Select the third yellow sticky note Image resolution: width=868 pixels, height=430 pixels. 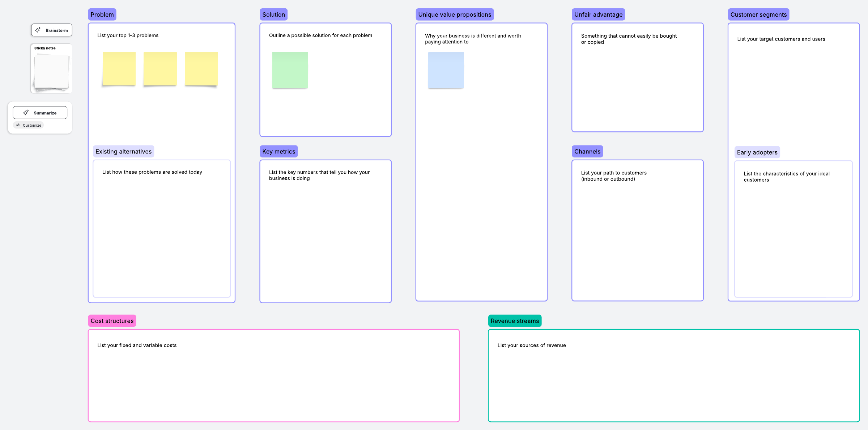point(201,69)
